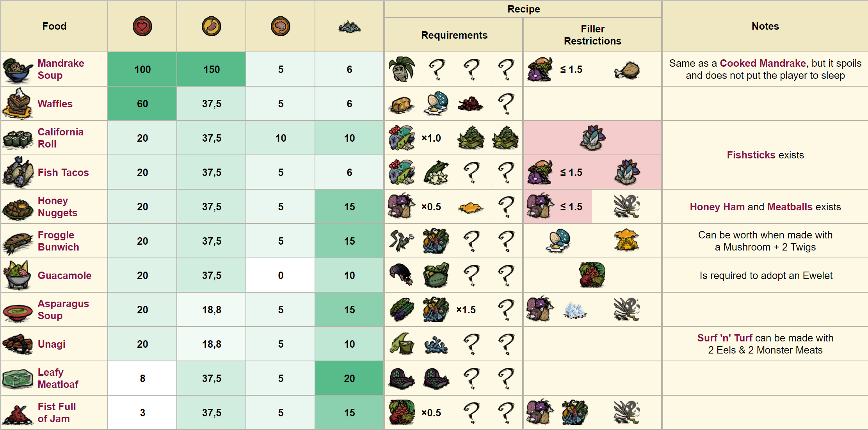Click the Leafy Meatloaf icon
868x430 pixels.
pyautogui.click(x=17, y=378)
